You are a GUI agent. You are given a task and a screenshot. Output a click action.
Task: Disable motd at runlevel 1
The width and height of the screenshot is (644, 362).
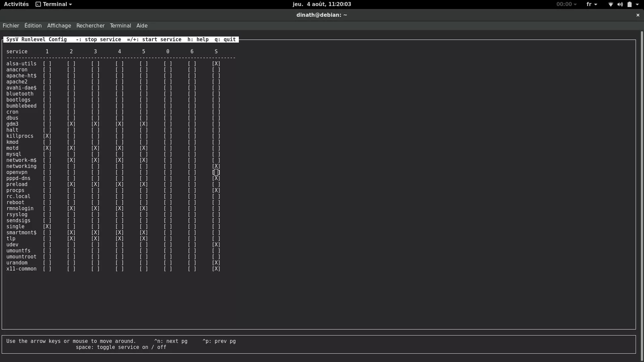(47, 148)
